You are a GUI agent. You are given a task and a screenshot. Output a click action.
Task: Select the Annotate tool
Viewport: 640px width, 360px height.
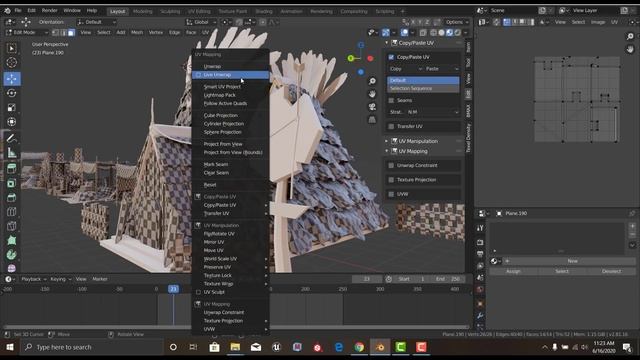click(11, 138)
